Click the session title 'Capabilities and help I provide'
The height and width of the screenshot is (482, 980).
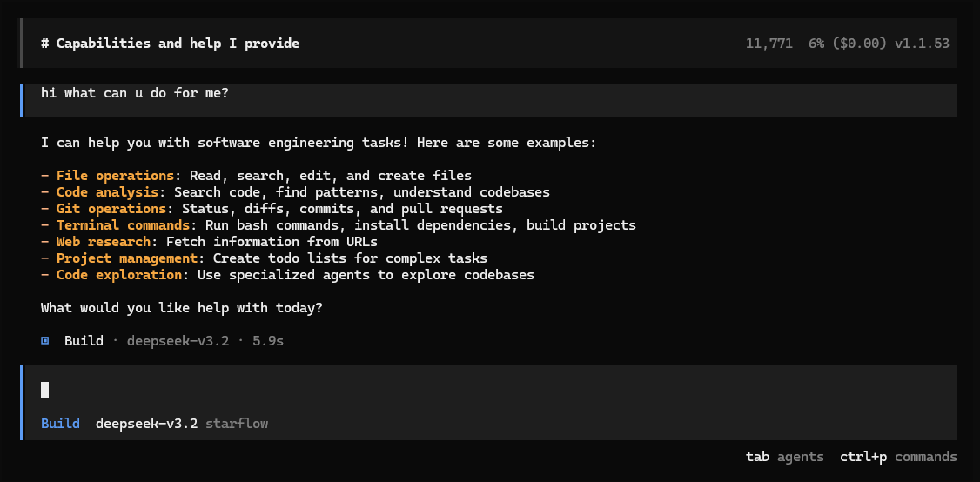(178, 44)
